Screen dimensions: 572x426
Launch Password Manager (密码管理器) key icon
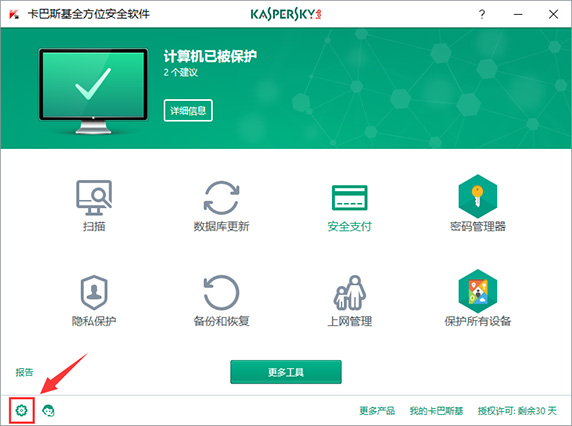click(478, 196)
